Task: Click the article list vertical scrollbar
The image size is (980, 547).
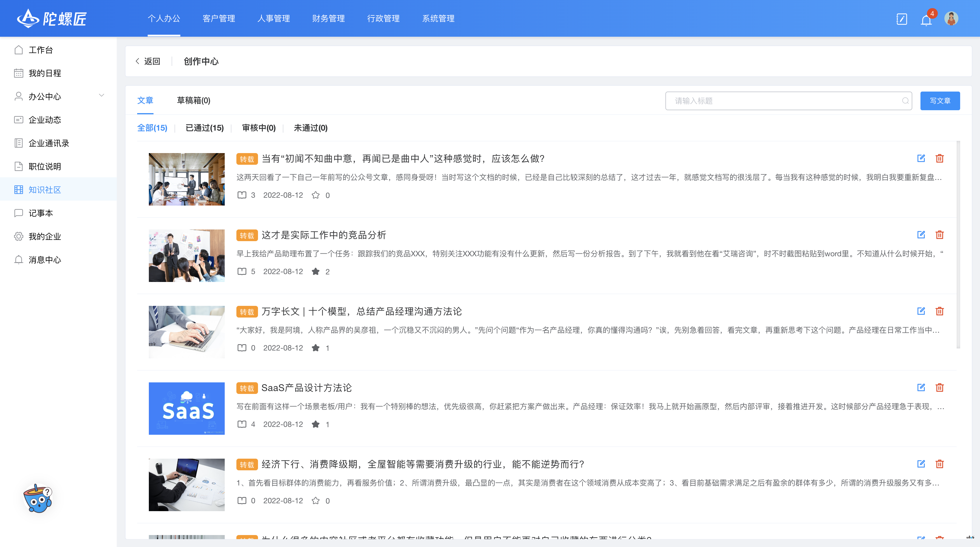Action: (x=958, y=244)
